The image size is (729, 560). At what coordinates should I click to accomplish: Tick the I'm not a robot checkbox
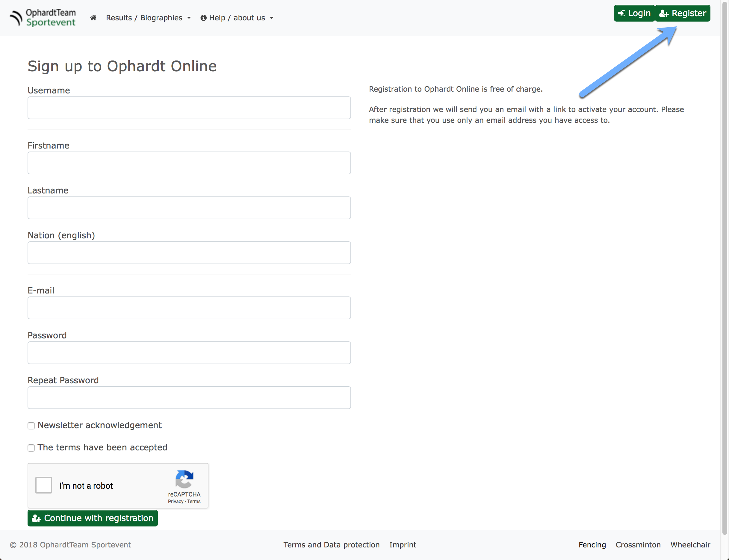[x=44, y=485]
